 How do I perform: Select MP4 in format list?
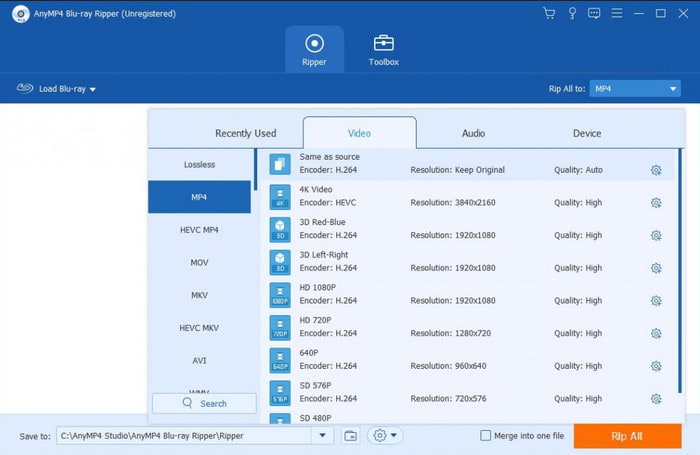click(200, 197)
